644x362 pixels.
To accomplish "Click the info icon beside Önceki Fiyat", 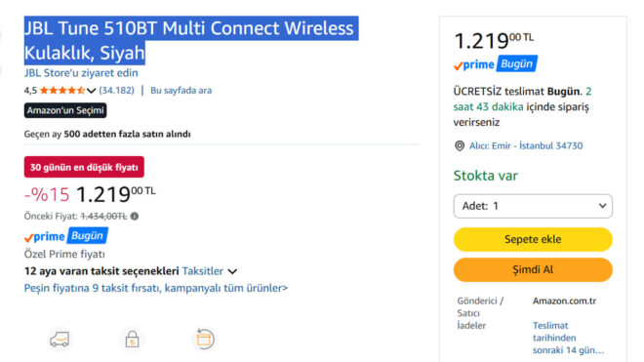I will (135, 217).
